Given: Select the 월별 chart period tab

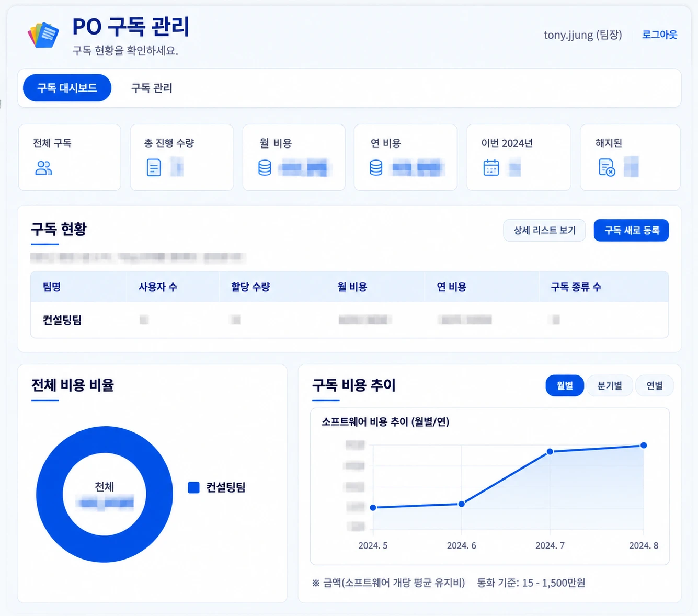Looking at the screenshot, I should click(x=565, y=385).
